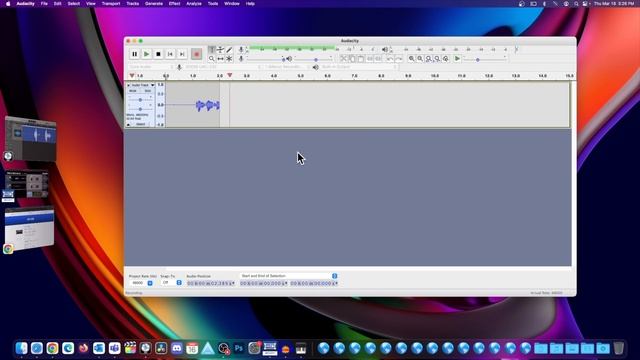
Task: Toggle the track Mute button
Action: click(133, 91)
